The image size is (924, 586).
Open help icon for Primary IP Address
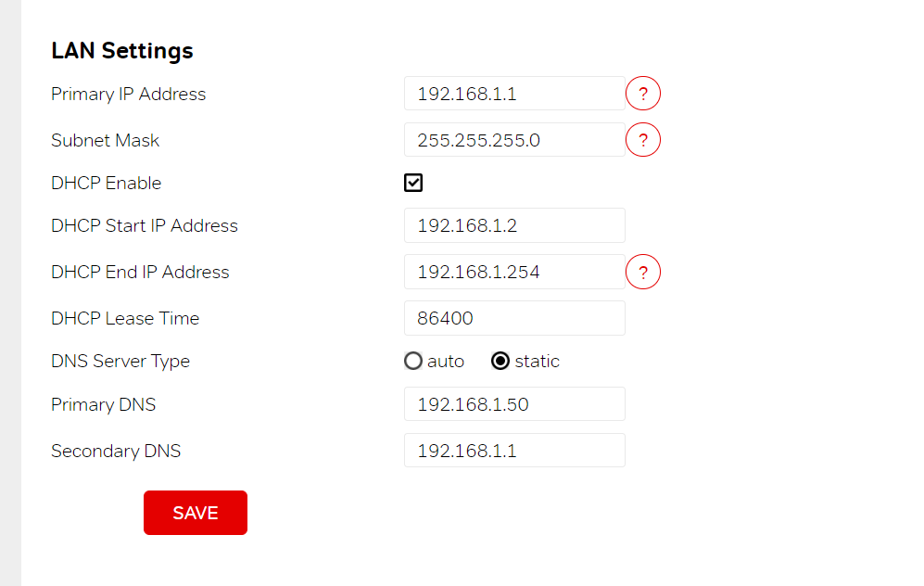click(x=643, y=93)
